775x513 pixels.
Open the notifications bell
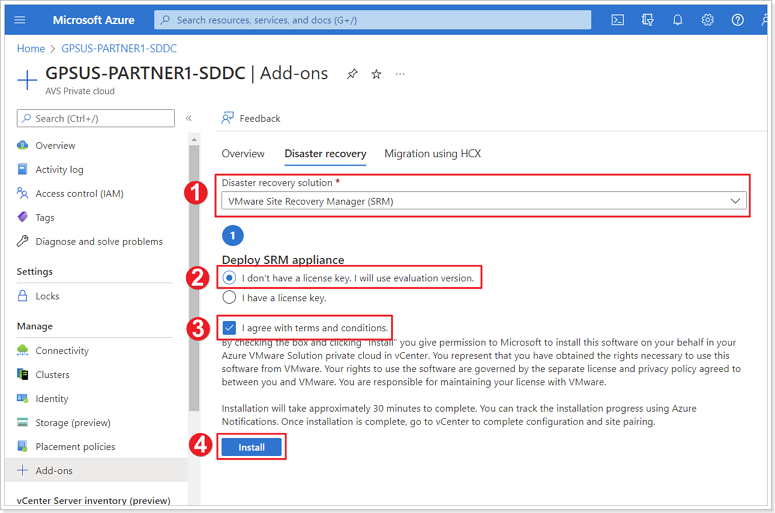[678, 20]
